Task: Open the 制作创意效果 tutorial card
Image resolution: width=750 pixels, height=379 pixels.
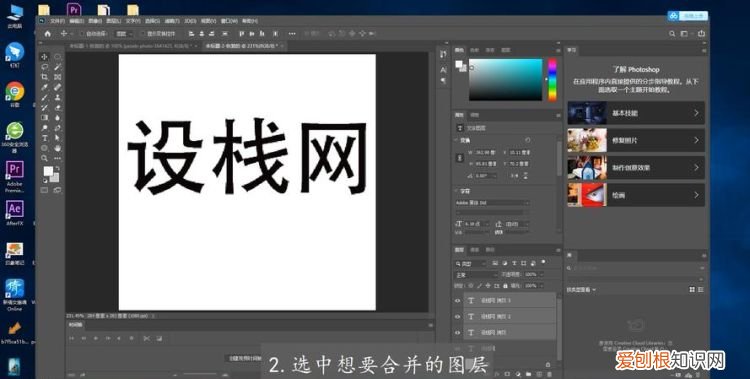Action: 636,168
